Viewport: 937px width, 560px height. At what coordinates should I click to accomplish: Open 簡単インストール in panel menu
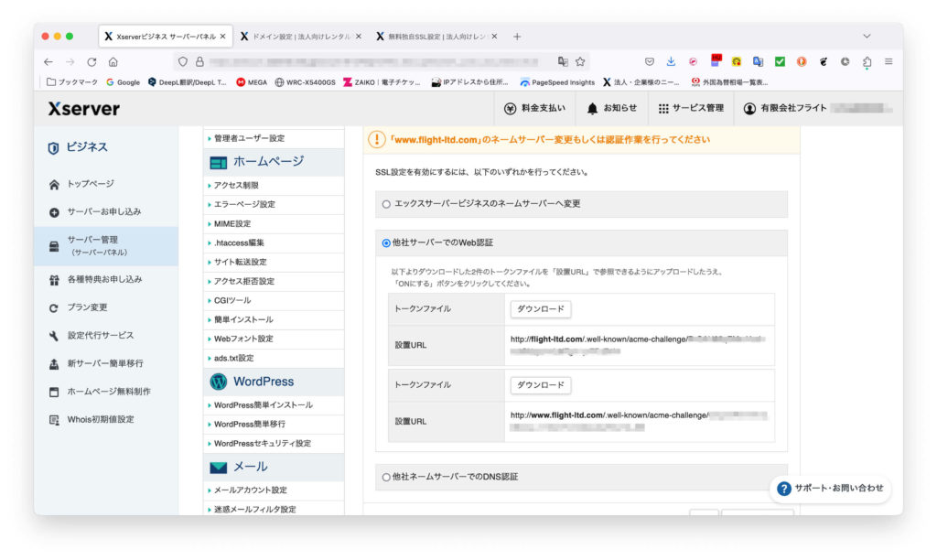tap(274, 319)
